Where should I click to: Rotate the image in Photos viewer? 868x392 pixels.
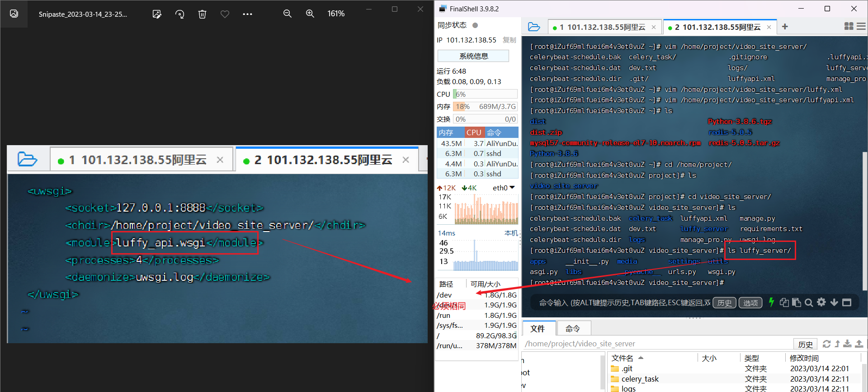pyautogui.click(x=179, y=14)
